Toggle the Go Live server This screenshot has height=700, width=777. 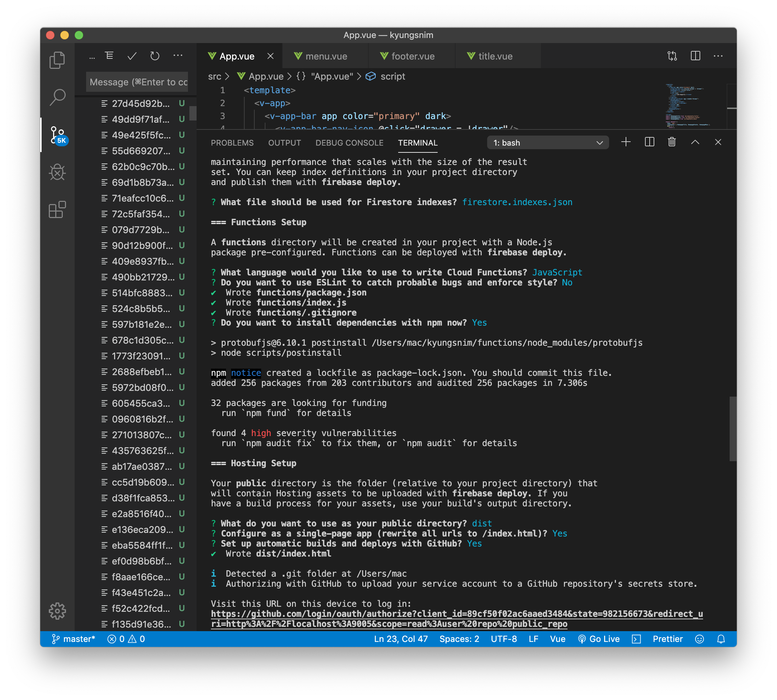pos(599,639)
